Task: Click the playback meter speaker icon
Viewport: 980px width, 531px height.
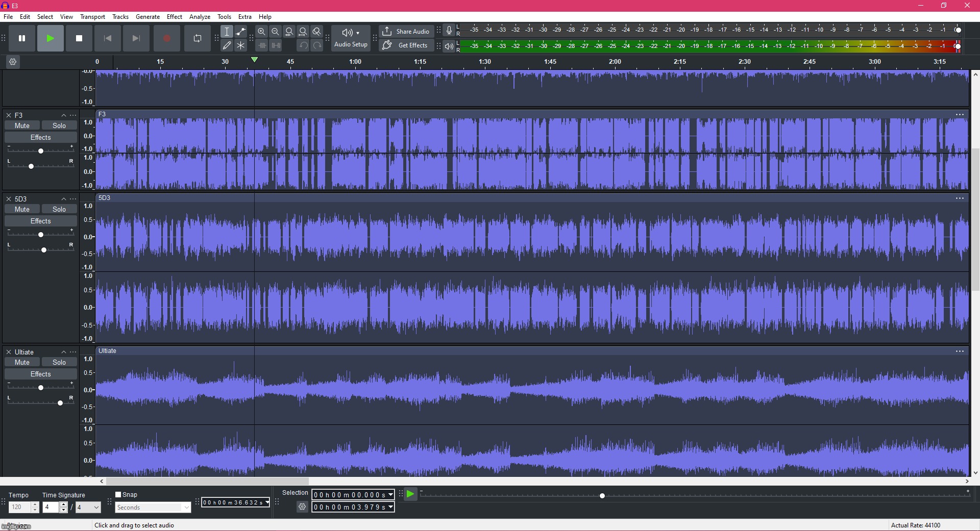Action: (x=449, y=46)
